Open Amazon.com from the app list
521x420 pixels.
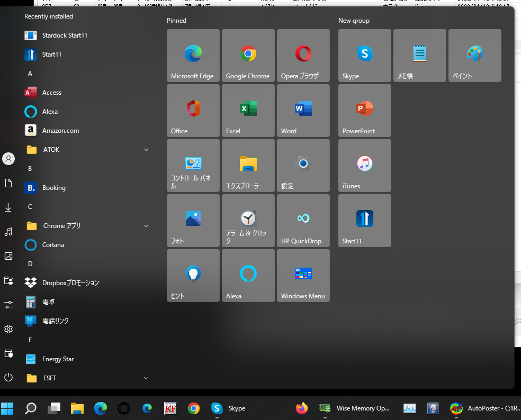coord(87,131)
